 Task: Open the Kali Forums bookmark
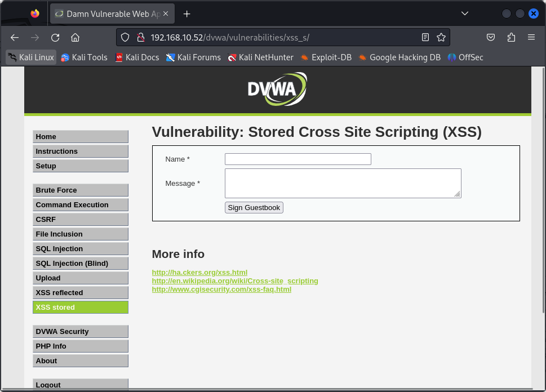click(193, 57)
